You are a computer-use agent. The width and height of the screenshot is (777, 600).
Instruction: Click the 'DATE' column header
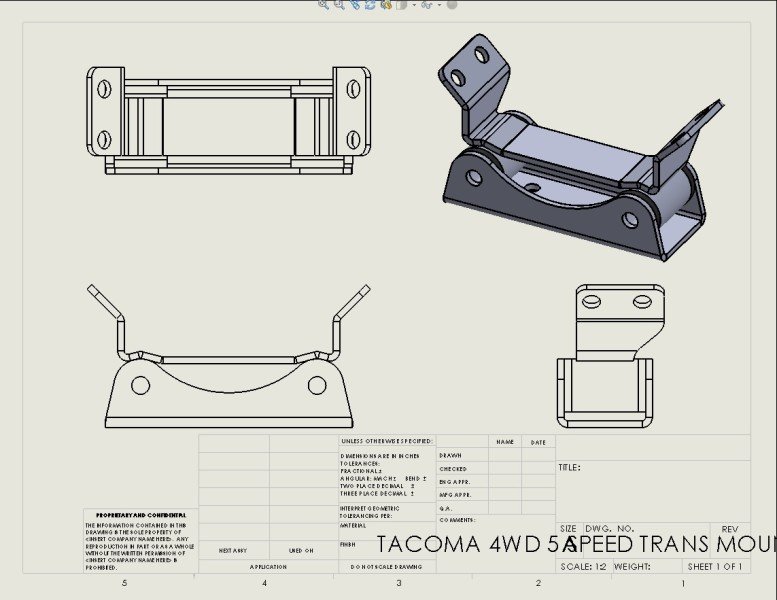tap(538, 442)
